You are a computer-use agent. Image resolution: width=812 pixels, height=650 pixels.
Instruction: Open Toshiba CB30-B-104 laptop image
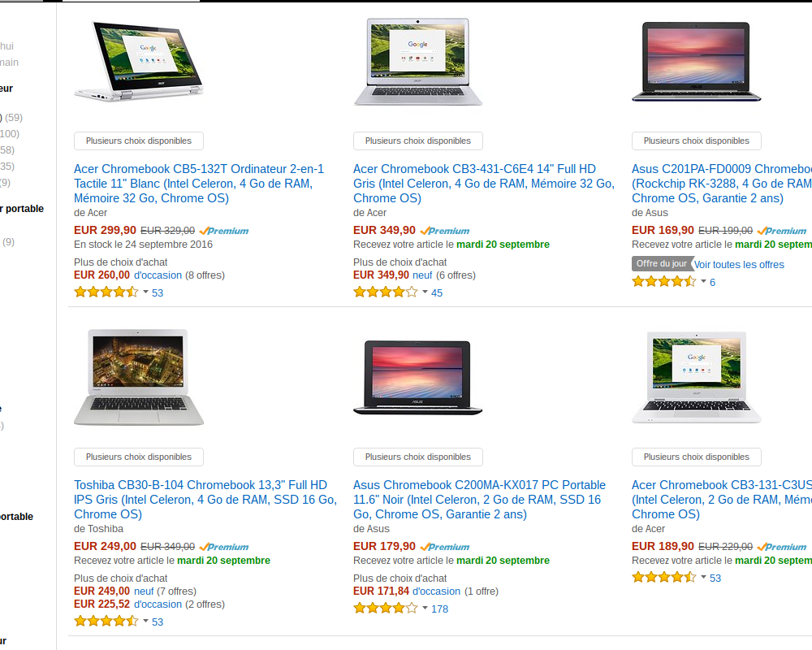(x=139, y=377)
